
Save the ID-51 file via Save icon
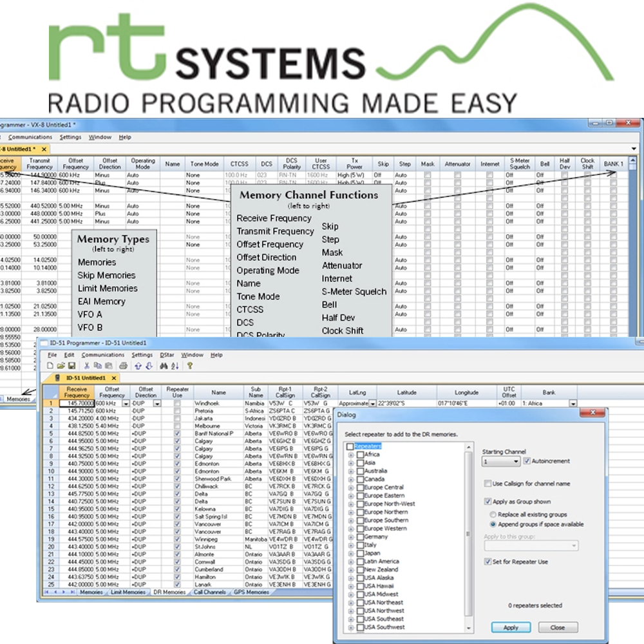(71, 365)
